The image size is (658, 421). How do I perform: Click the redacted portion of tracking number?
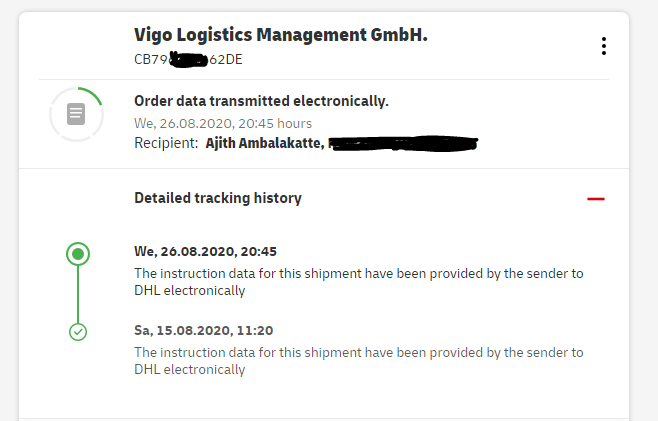point(189,60)
